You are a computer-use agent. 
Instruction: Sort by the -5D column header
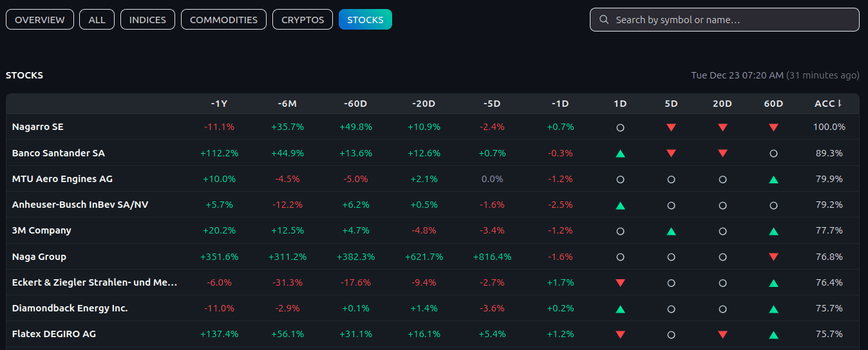492,104
